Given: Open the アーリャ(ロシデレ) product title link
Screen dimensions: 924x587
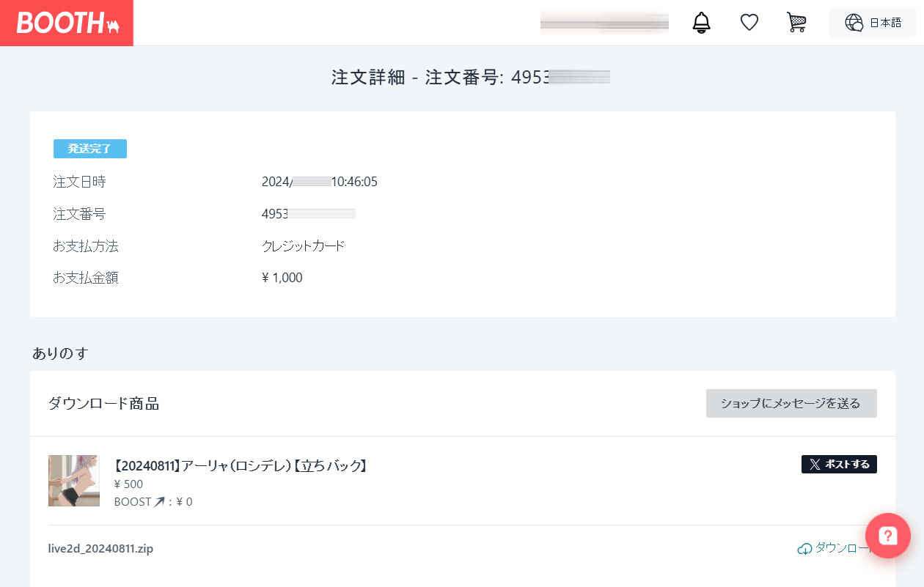Looking at the screenshot, I should (x=240, y=466).
